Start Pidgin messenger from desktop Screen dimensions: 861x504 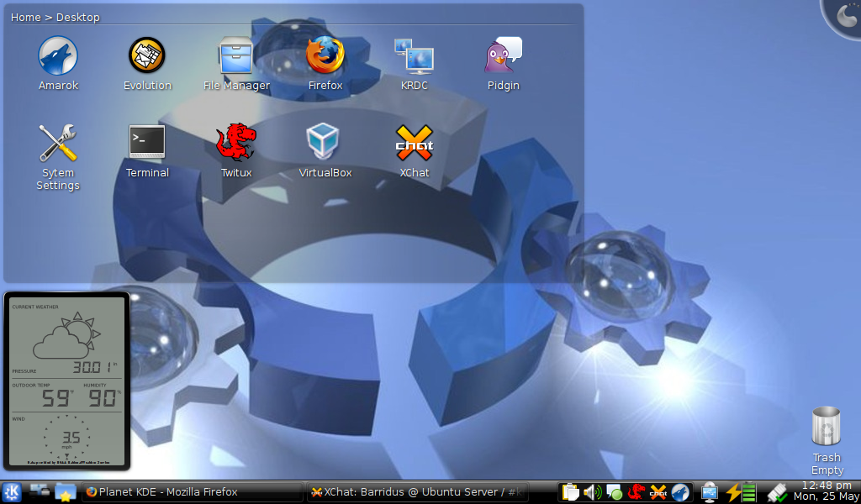coord(503,56)
